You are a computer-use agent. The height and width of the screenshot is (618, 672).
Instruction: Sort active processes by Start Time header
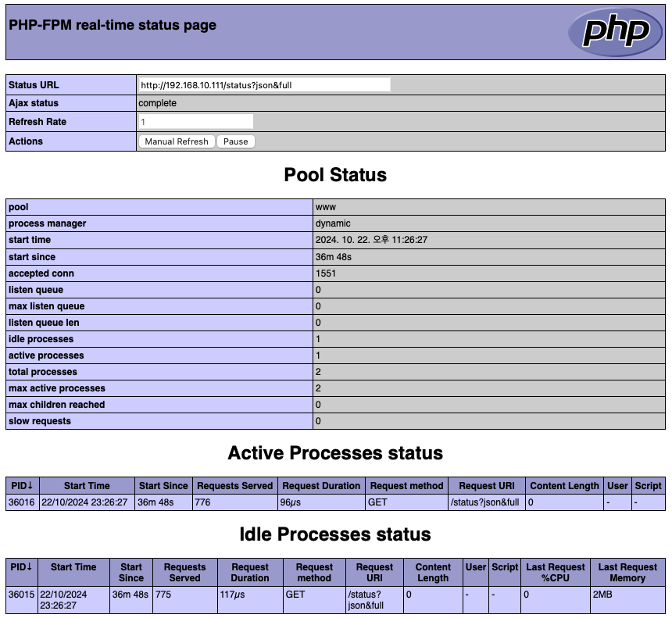[87, 486]
